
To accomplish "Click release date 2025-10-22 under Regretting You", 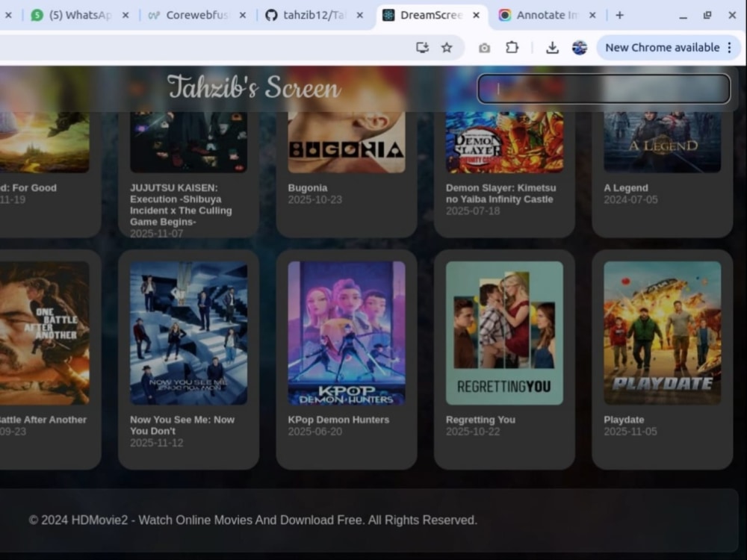I will [473, 432].
